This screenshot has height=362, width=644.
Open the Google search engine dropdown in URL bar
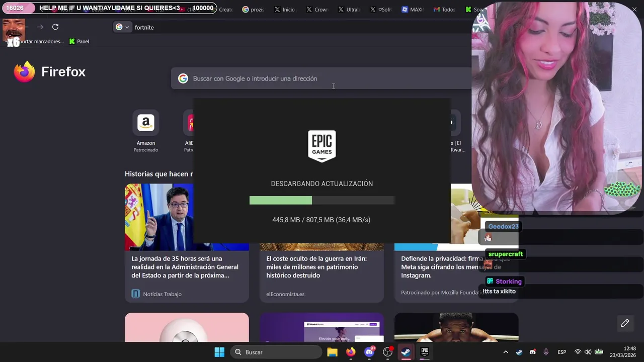(x=122, y=27)
